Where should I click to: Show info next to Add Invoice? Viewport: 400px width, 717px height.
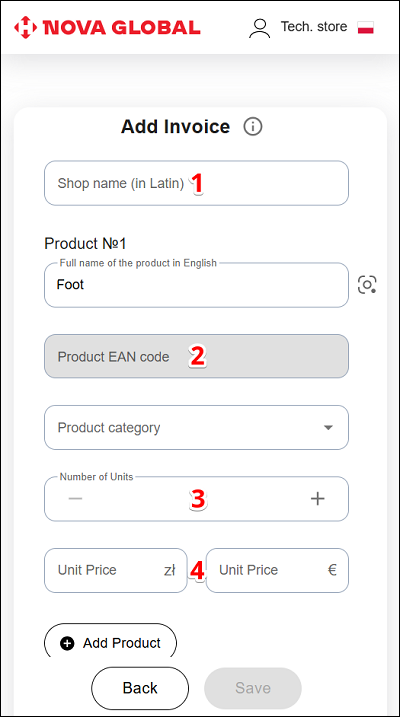pos(253,127)
